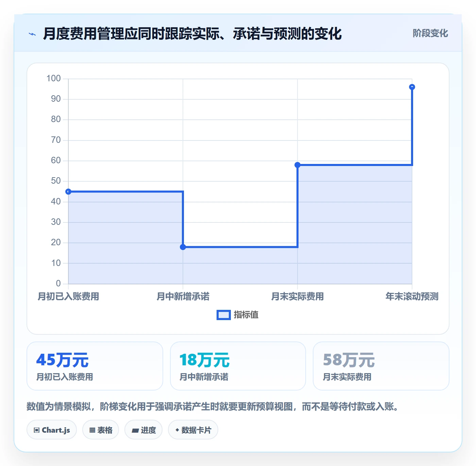Click the 月初已入账费用 x-axis label

[x=68, y=297]
